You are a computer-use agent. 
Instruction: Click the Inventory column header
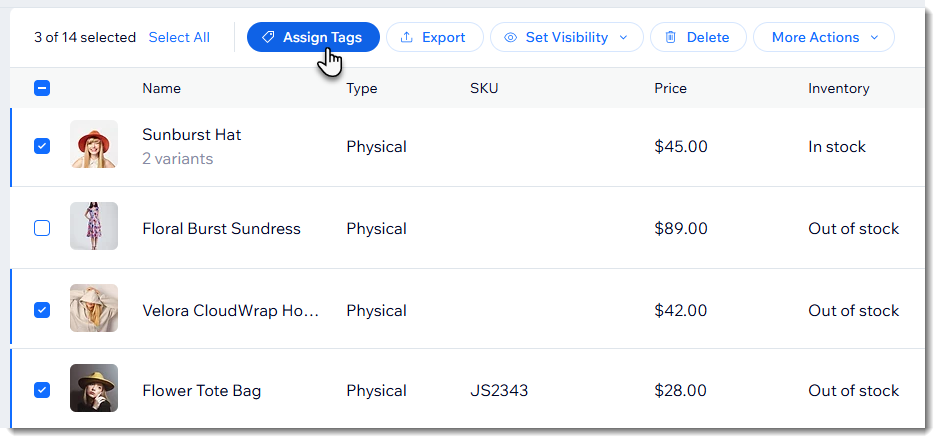point(839,89)
